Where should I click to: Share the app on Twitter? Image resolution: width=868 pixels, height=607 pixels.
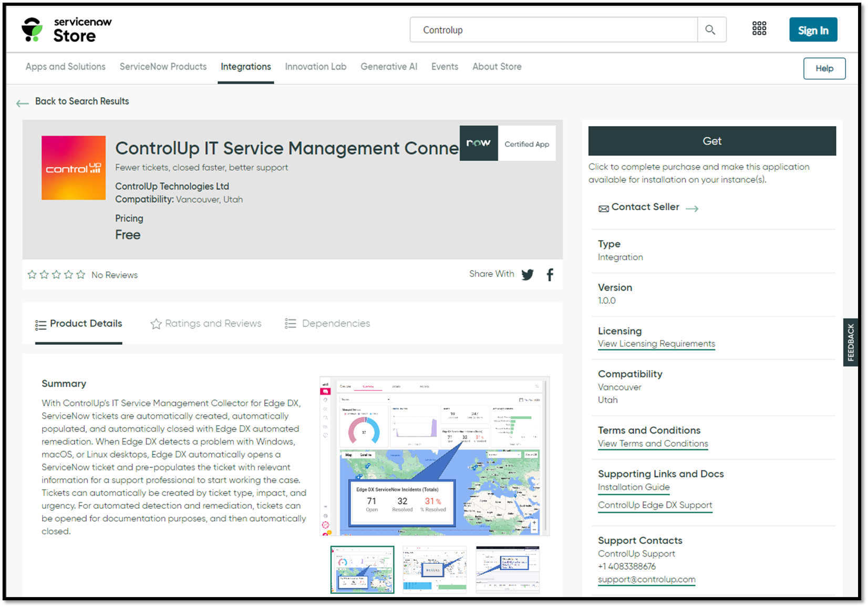point(527,274)
